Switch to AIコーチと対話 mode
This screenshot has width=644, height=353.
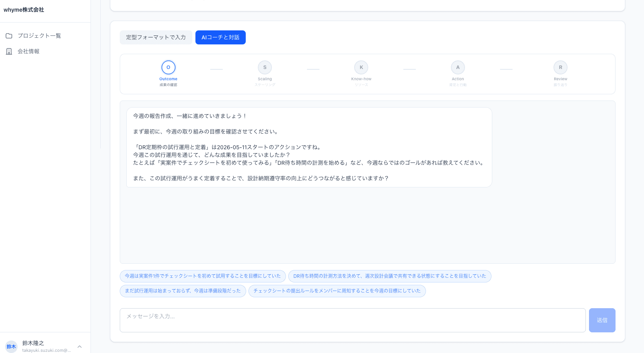point(220,37)
